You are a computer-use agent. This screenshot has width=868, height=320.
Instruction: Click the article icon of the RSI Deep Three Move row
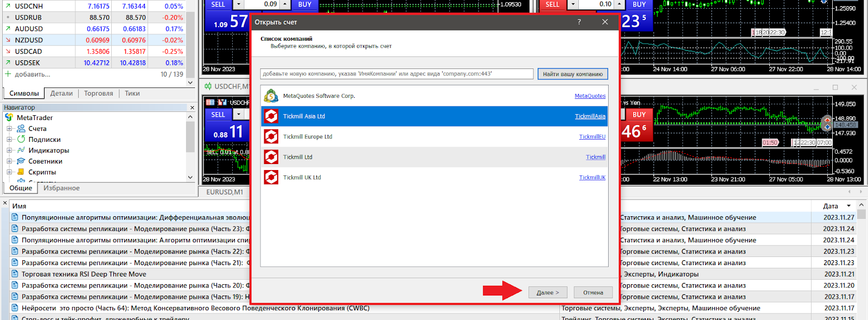(x=15, y=274)
